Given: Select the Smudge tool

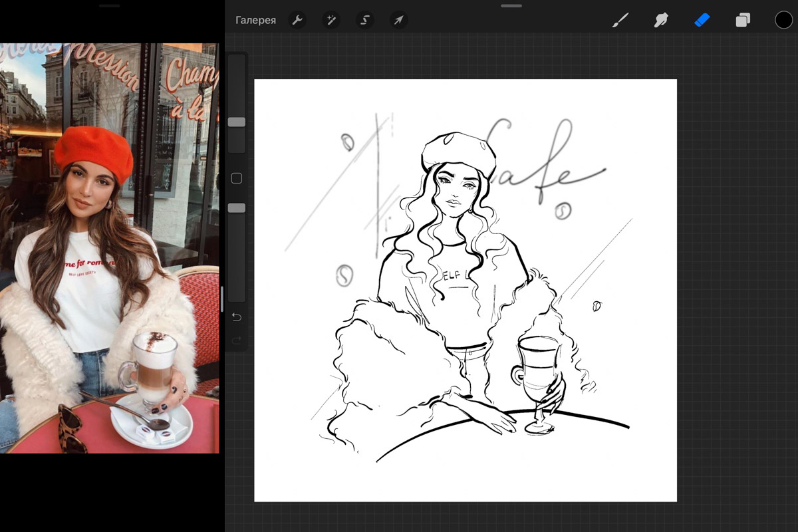Looking at the screenshot, I should [x=661, y=20].
